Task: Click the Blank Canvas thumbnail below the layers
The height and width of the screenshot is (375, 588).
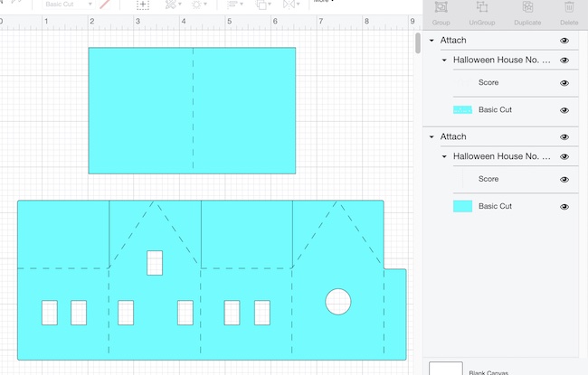Action: click(445, 369)
